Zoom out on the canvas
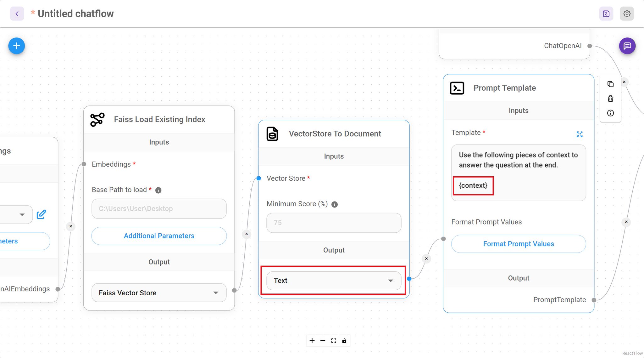Viewport: 644px width, 358px height. point(323,341)
